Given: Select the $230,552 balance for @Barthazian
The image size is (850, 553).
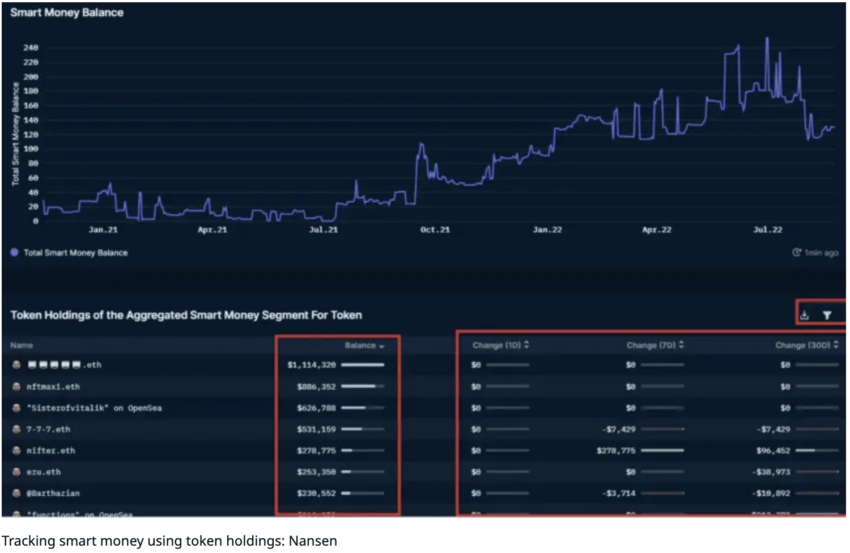Looking at the screenshot, I should 316,493.
